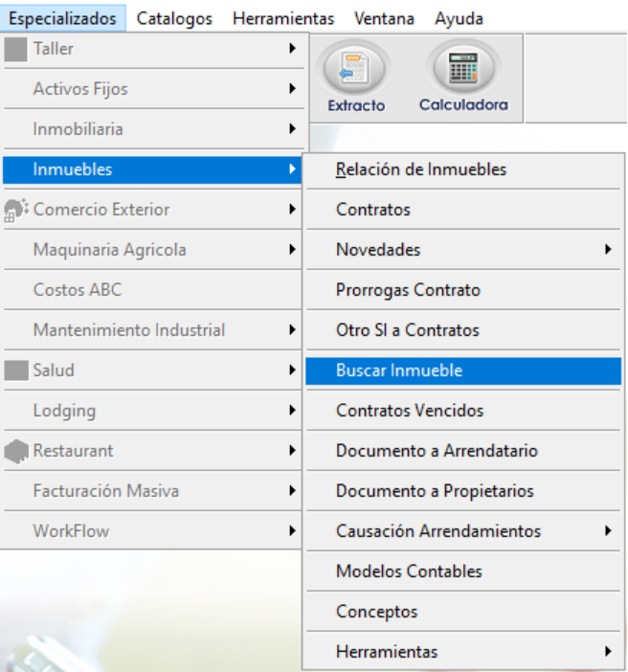Image resolution: width=628 pixels, height=672 pixels.
Task: Select the Comercio Exterior entry
Action: [x=152, y=210]
